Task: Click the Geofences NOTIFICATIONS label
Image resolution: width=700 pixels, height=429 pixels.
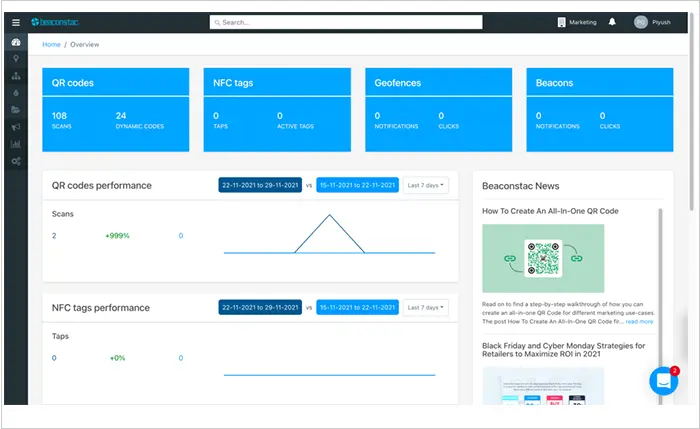Action: click(x=396, y=126)
